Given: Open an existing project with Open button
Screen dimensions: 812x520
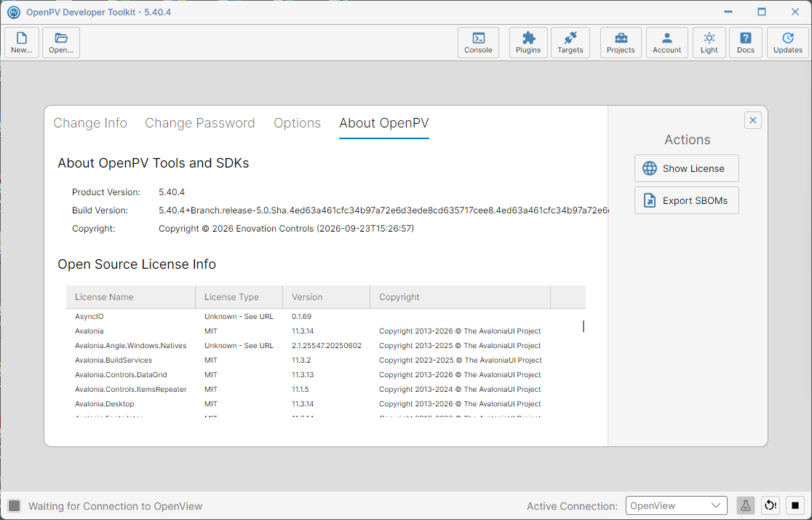Looking at the screenshot, I should pyautogui.click(x=61, y=42).
